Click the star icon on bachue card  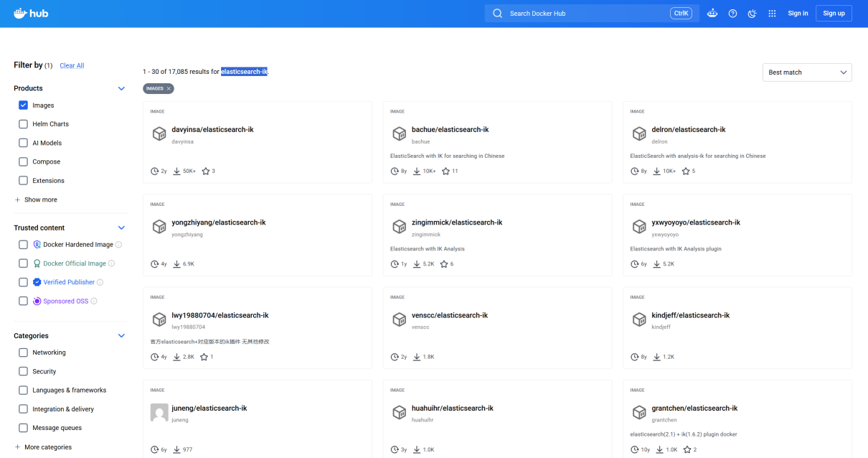click(x=445, y=172)
